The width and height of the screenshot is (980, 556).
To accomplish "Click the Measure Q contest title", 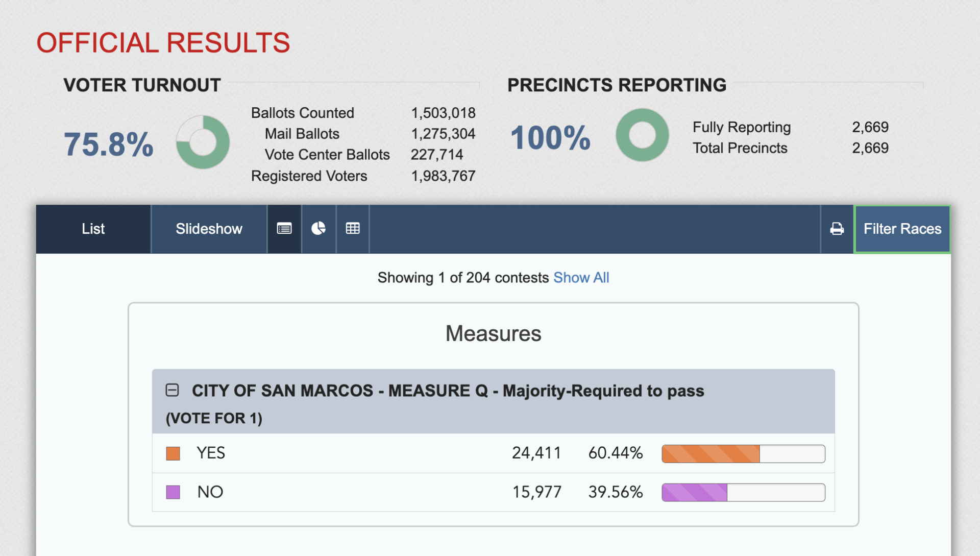I will tap(448, 391).
